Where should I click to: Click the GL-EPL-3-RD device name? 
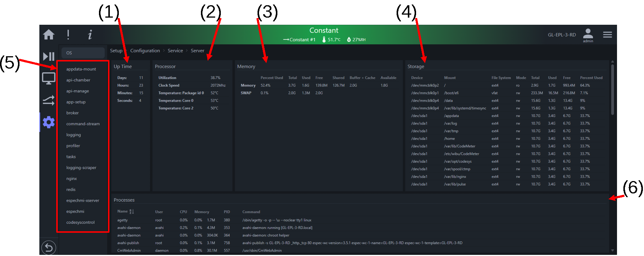(562, 35)
